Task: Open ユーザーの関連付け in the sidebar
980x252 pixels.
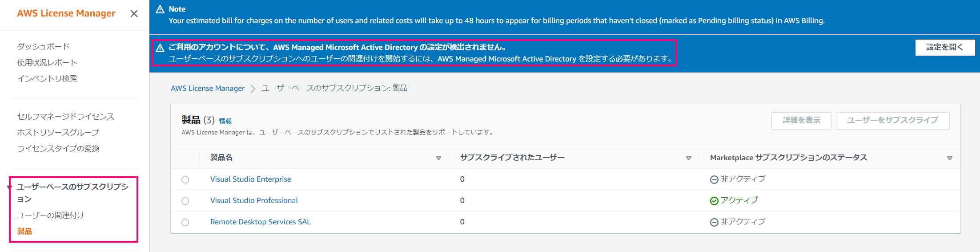Action: pyautogui.click(x=51, y=215)
